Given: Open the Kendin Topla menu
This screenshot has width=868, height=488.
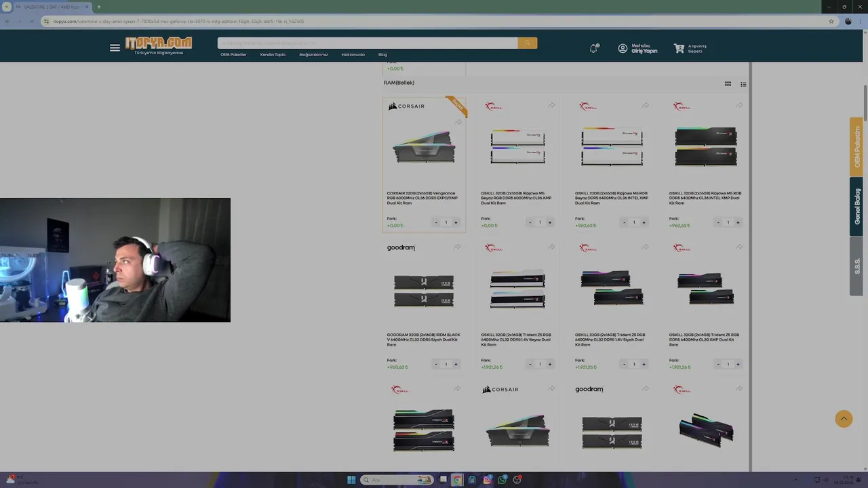Looking at the screenshot, I should (273, 54).
